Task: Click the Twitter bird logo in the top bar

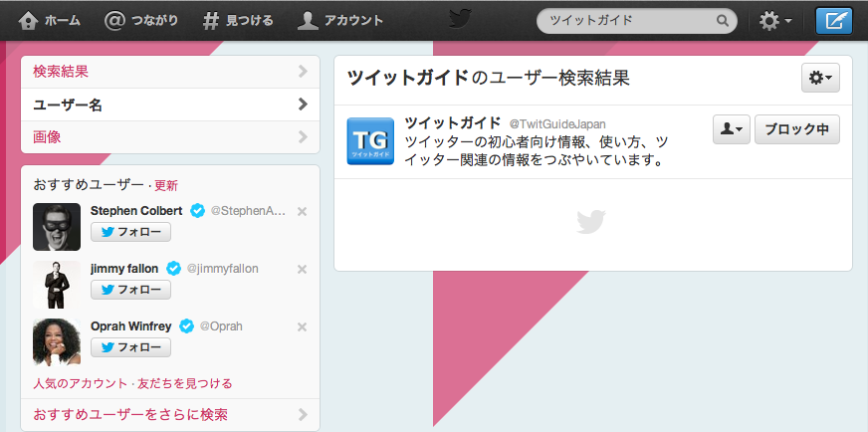Action: (x=460, y=20)
